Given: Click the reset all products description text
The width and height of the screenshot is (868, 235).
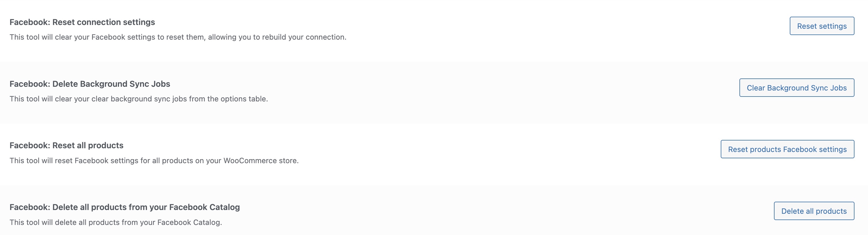Looking at the screenshot, I should [154, 161].
